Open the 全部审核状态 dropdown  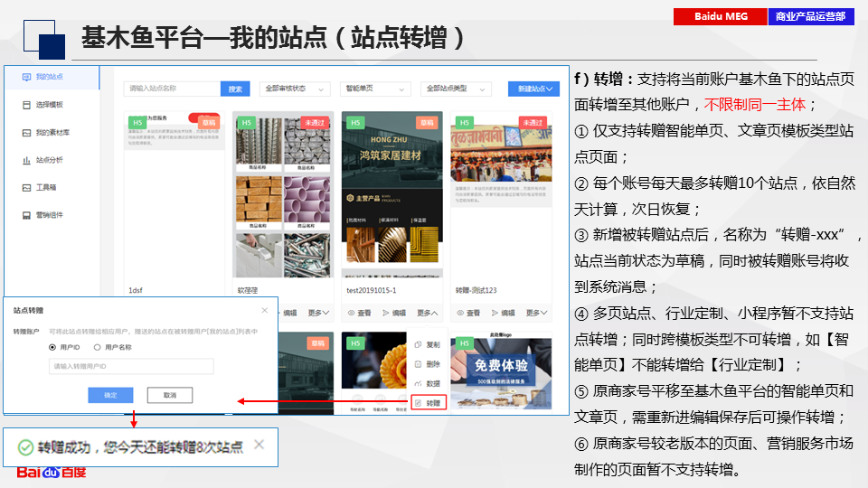coord(295,89)
